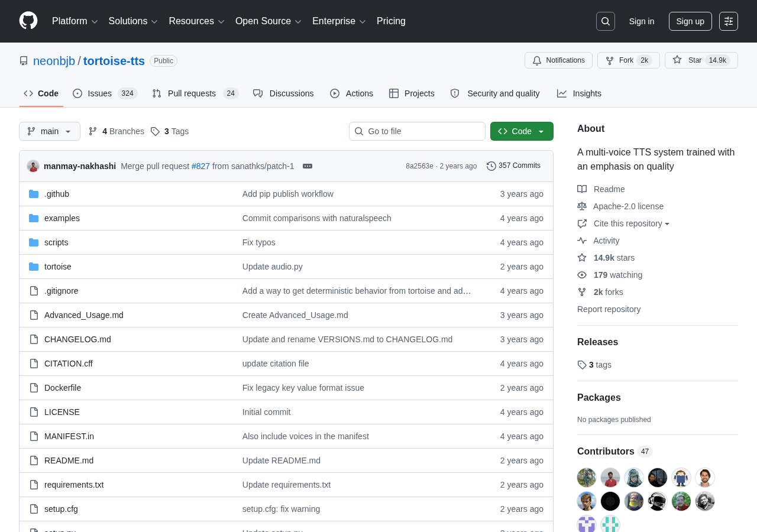Click the Sign in link
The height and width of the screenshot is (532, 757).
pyautogui.click(x=642, y=21)
